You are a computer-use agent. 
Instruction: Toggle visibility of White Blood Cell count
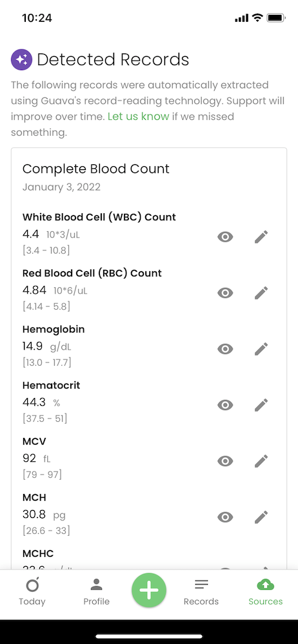click(225, 237)
